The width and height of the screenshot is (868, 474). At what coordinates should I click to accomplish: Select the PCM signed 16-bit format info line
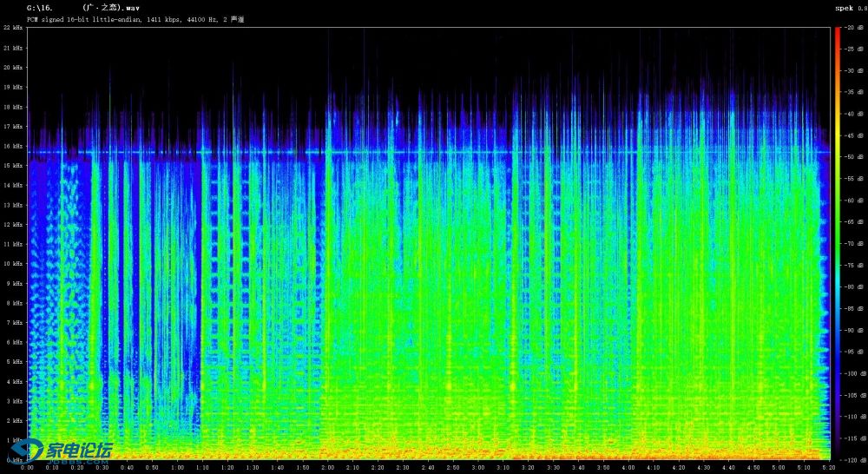135,19
